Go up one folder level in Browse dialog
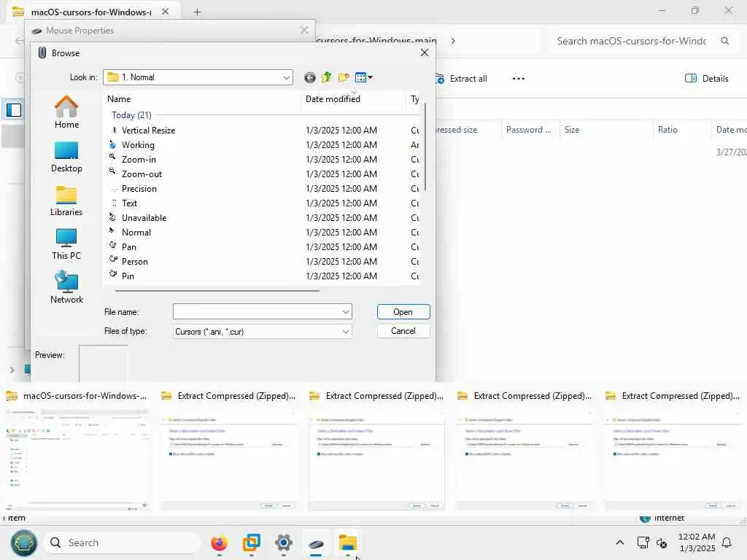The width and height of the screenshot is (747, 560). click(326, 77)
